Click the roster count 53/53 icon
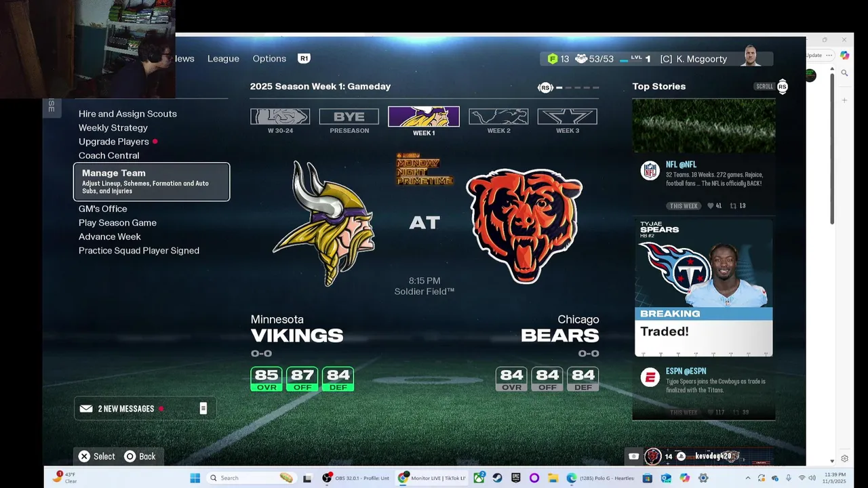The width and height of the screenshot is (868, 488). (x=581, y=59)
